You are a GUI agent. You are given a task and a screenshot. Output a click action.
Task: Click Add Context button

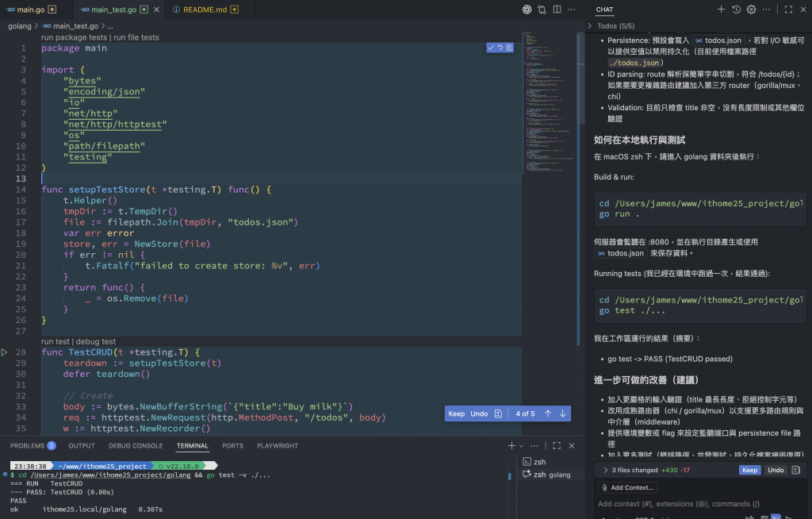click(627, 487)
